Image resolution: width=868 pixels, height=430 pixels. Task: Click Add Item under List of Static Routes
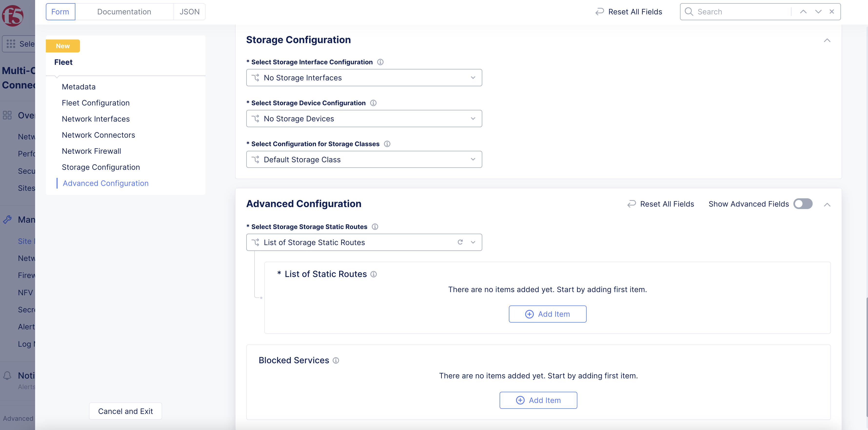pyautogui.click(x=547, y=314)
